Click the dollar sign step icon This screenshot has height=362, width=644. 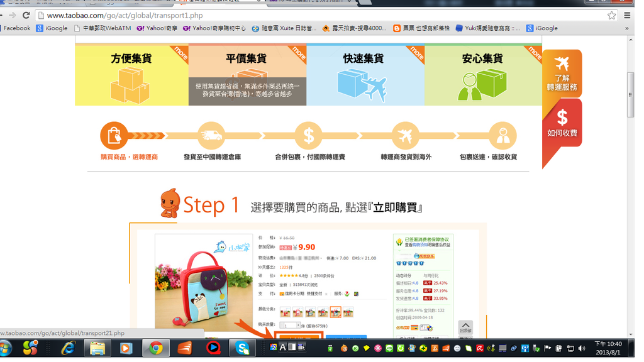308,136
